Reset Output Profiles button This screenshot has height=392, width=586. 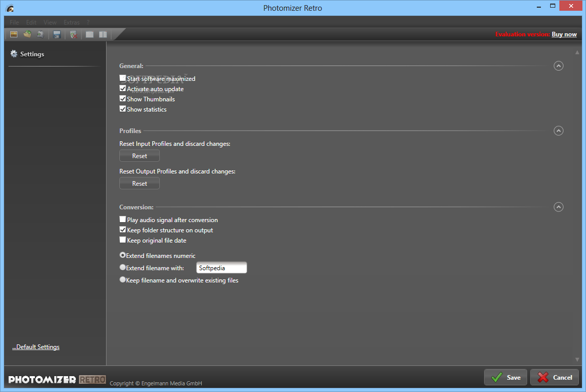pyautogui.click(x=139, y=183)
